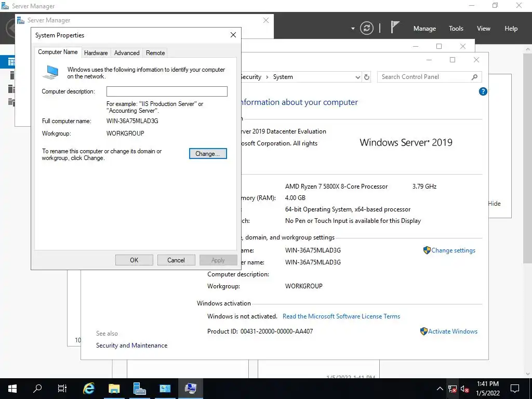
Task: Read the Microsoft Software License Terms
Action: 341,316
